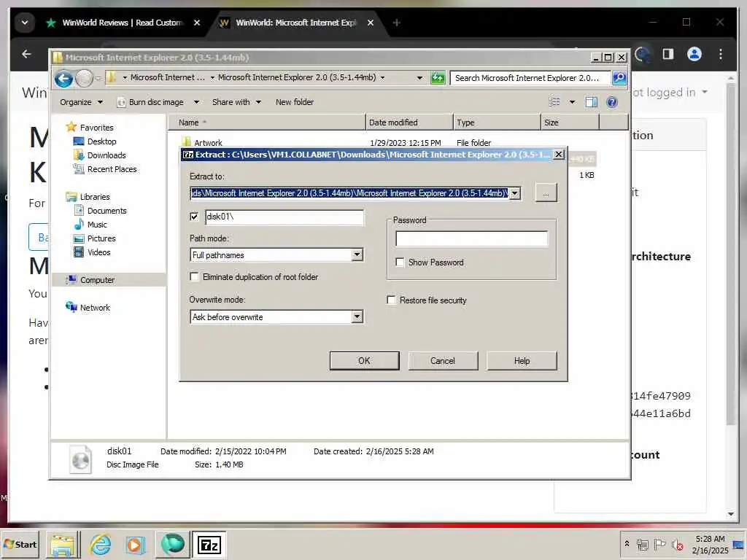Select Computer in navigation pane
This screenshot has height=560, width=747.
tap(97, 280)
